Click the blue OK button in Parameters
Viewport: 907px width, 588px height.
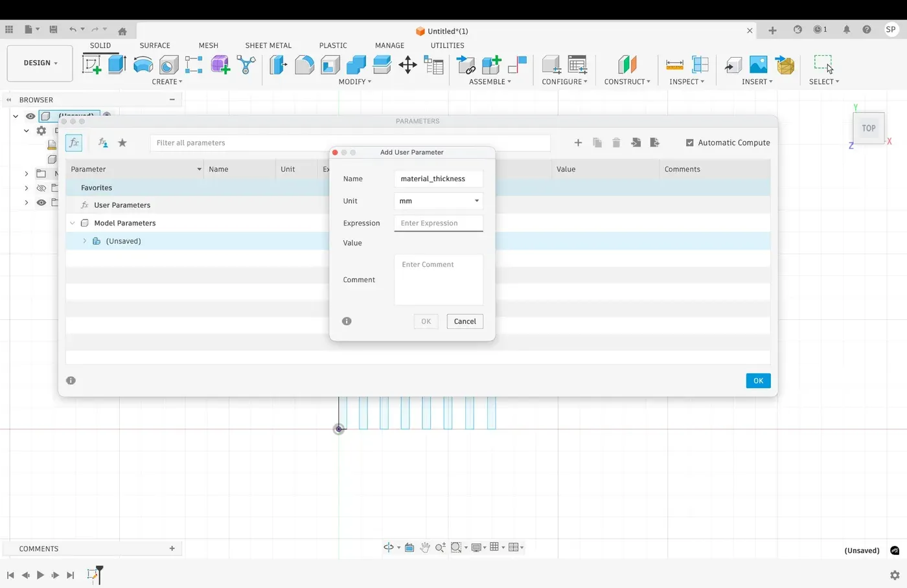pyautogui.click(x=758, y=381)
